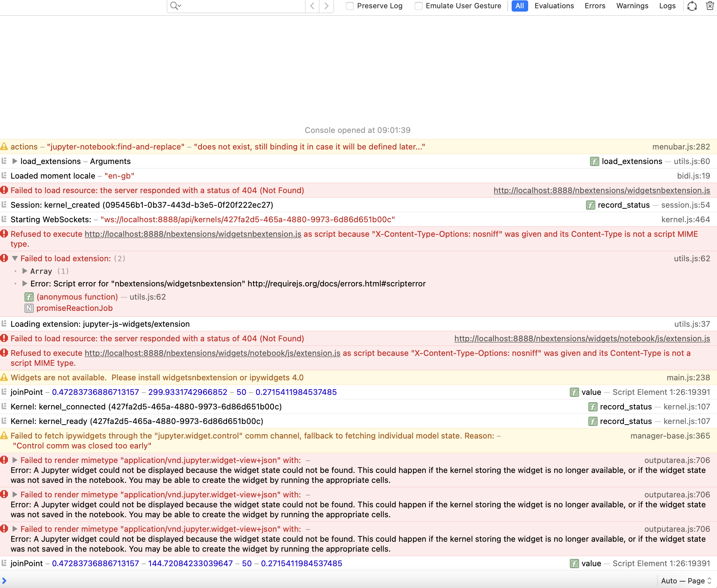The width and height of the screenshot is (717, 588).
Task: Enable Emulate User Gesture checkbox
Action: (x=419, y=6)
